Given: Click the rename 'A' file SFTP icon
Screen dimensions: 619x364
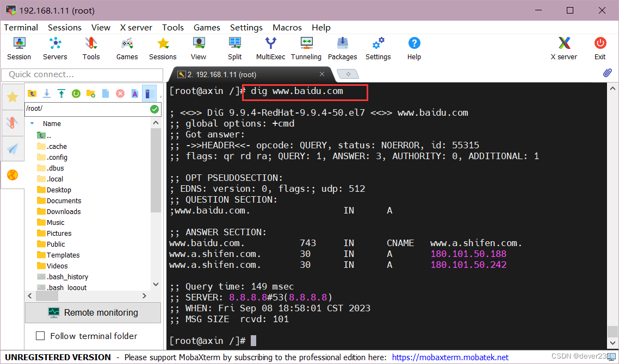Looking at the screenshot, I should point(134,93).
